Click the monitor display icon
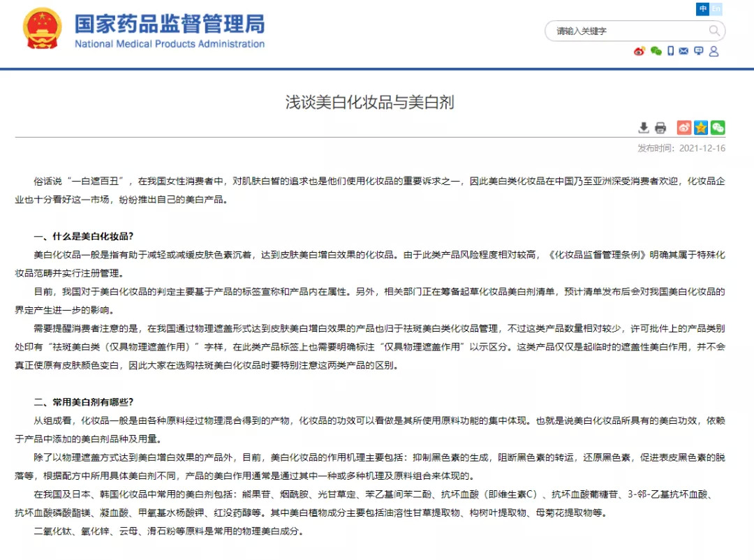Viewport: 754px width, 560px height. [699, 51]
